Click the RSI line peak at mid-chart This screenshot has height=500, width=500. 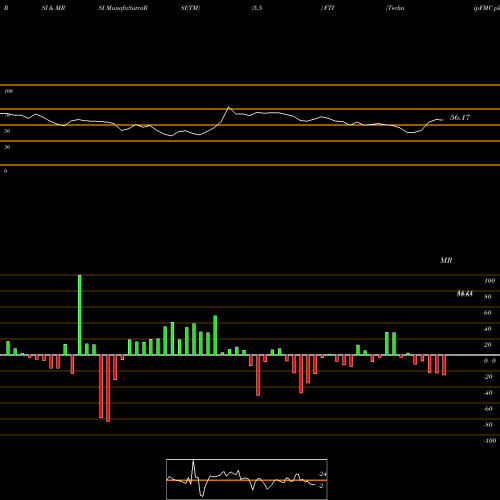229,107
